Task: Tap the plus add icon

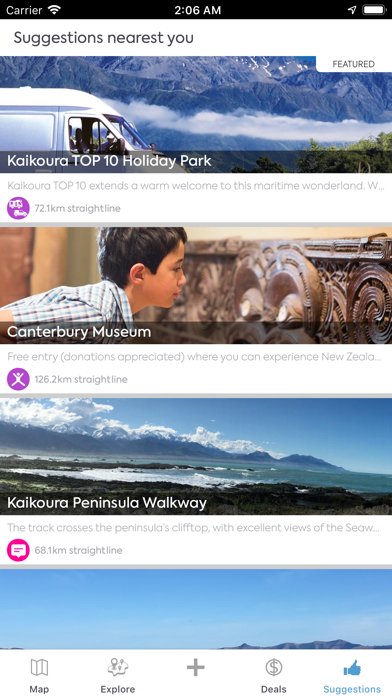Action: (x=196, y=668)
